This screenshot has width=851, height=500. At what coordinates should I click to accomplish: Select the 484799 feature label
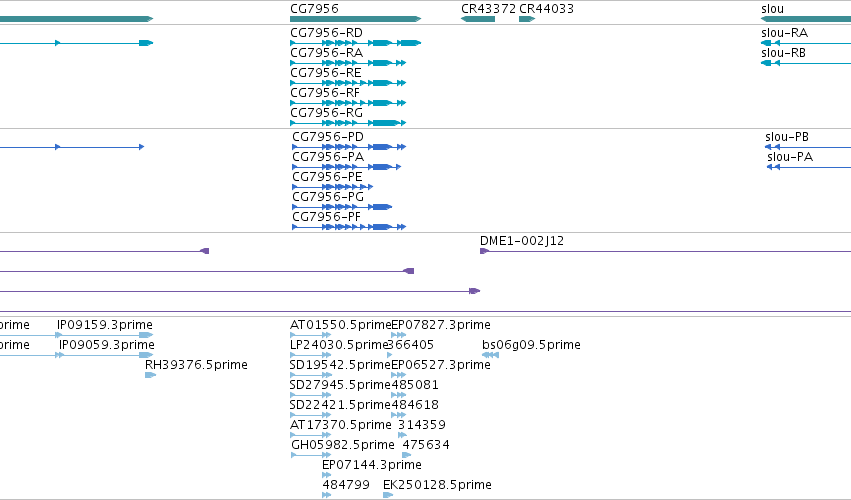(346, 485)
